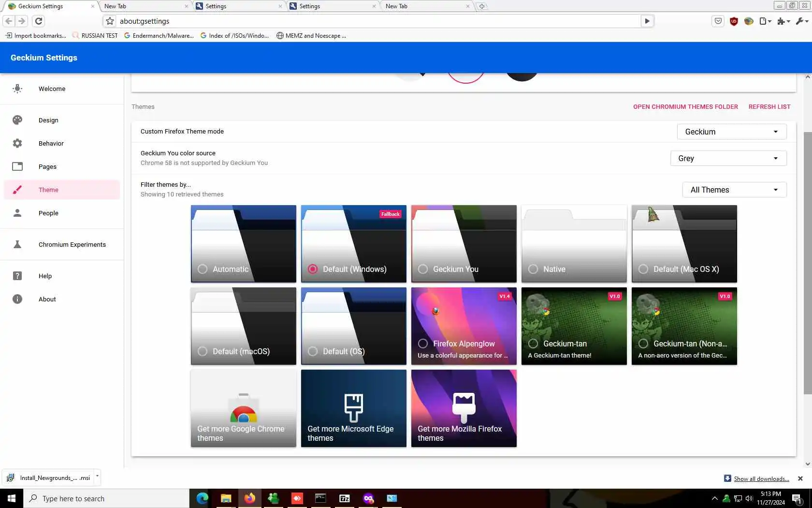Select the Geckium-tan theme radio button
This screenshot has height=508, width=812.
tap(533, 344)
